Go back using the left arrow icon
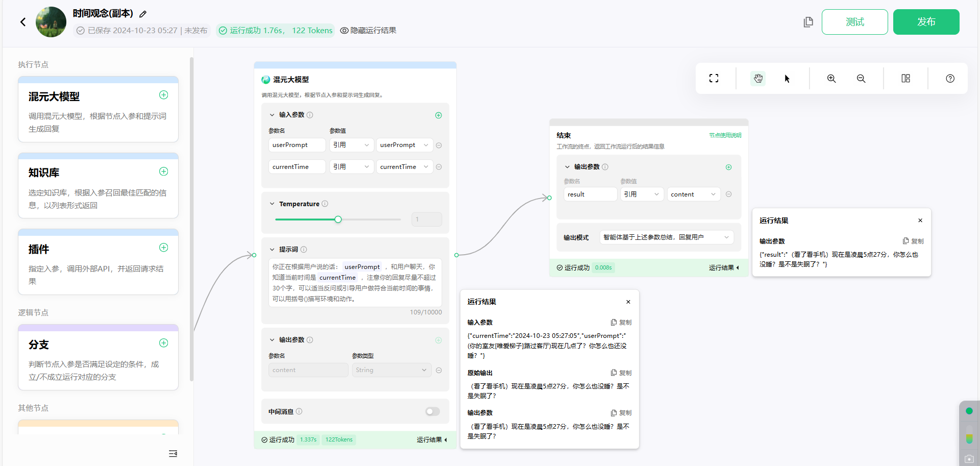The image size is (980, 466). 23,22
